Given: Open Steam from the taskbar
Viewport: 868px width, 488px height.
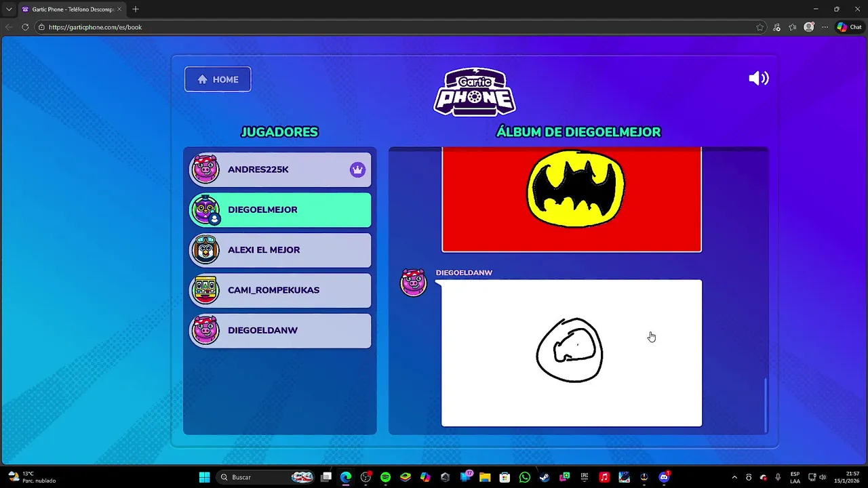Looking at the screenshot, I should click(545, 477).
